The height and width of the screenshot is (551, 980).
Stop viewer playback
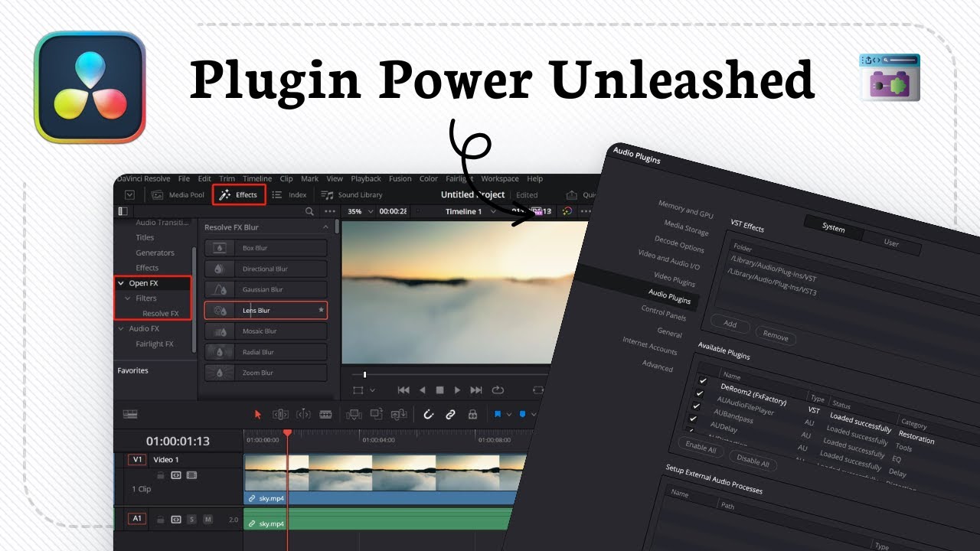point(439,390)
